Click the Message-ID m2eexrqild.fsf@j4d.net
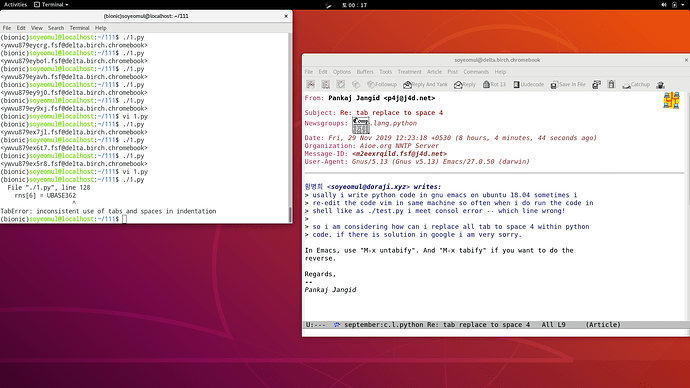 click(x=399, y=154)
